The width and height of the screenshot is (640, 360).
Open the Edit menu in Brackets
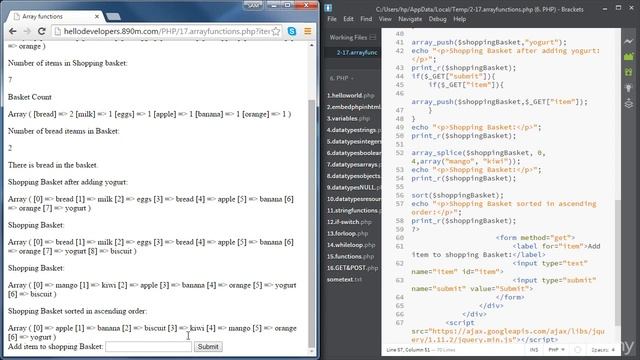[348, 19]
